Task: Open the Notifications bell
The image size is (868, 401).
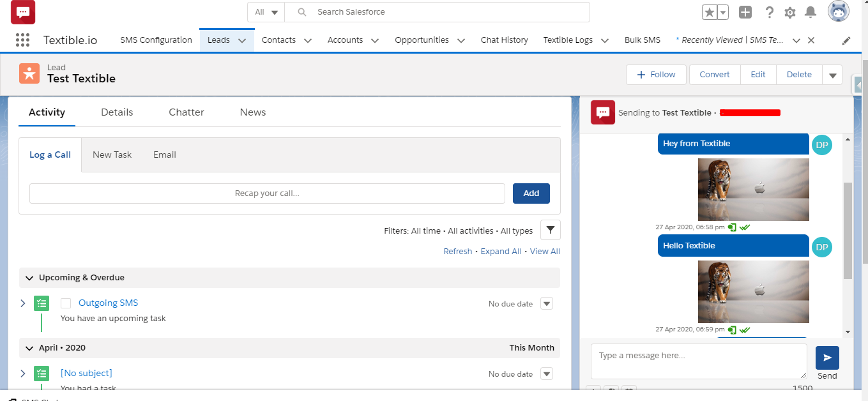Action: coord(811,12)
